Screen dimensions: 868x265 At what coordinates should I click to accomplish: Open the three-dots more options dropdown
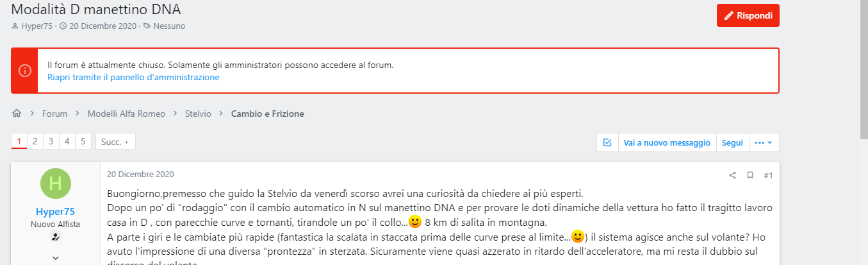click(x=764, y=142)
